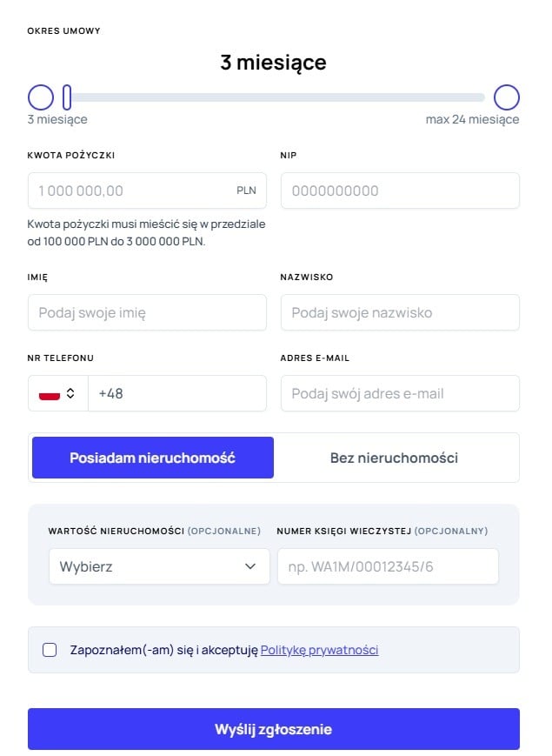
Task: Click the PLN currency label in amount field
Action: (246, 190)
